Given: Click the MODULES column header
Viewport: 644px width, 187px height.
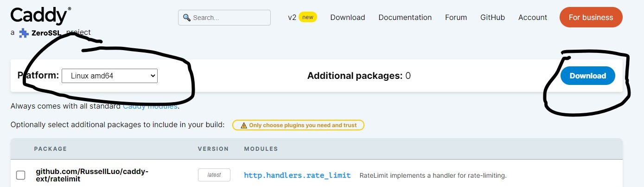Looking at the screenshot, I should coord(261,149).
